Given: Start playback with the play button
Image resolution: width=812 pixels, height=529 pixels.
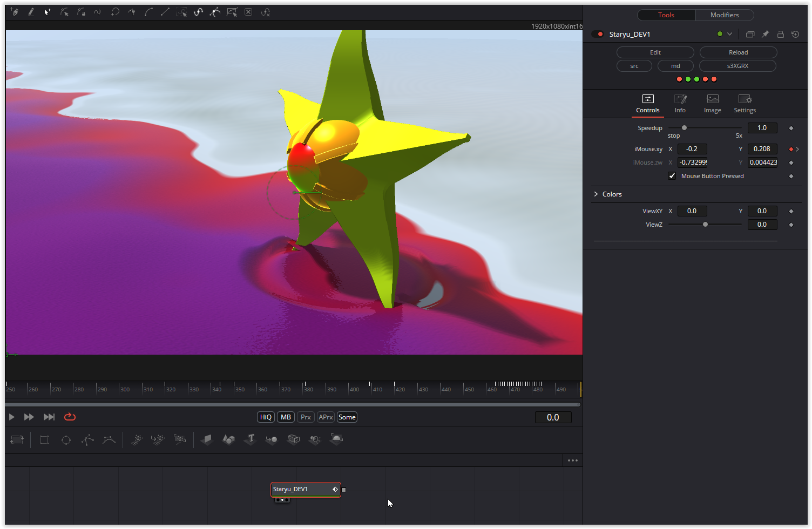Looking at the screenshot, I should [x=11, y=417].
